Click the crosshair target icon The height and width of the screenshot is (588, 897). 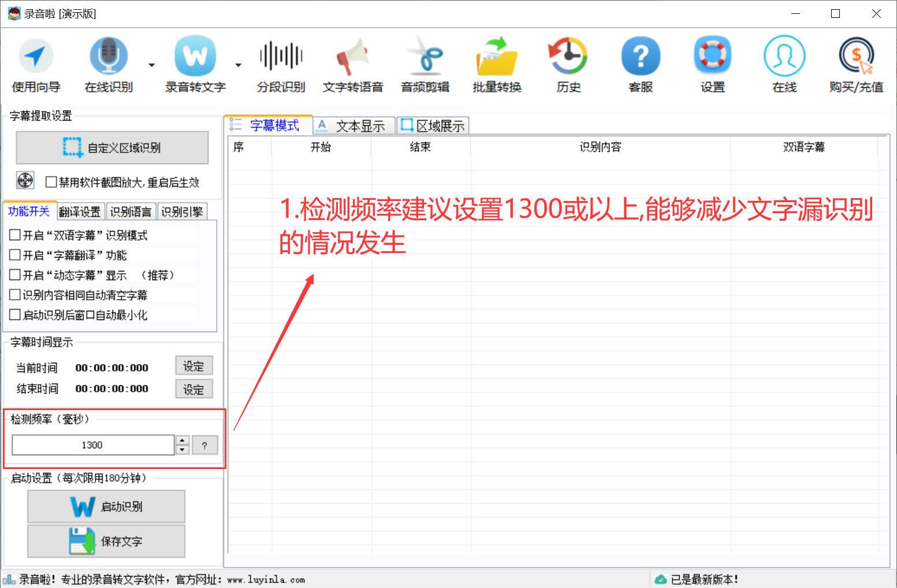pos(25,180)
